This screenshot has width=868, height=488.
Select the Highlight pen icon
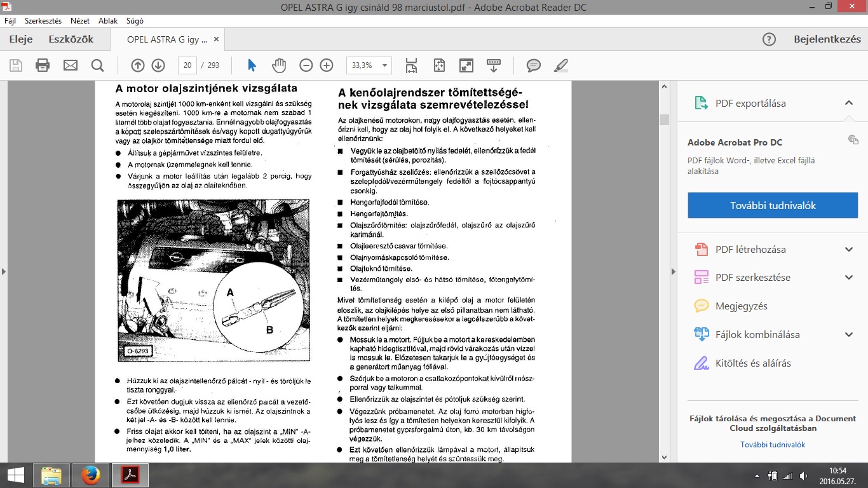[561, 65]
